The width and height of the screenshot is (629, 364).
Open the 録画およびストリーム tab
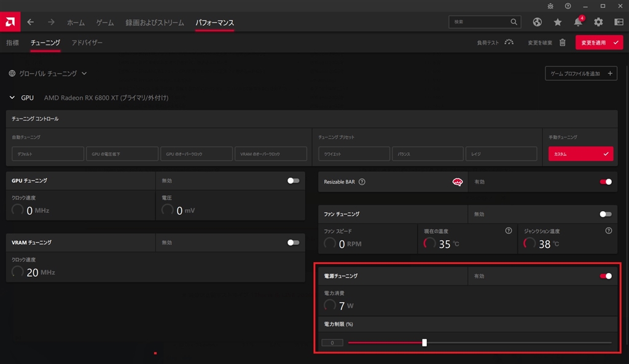point(155,23)
